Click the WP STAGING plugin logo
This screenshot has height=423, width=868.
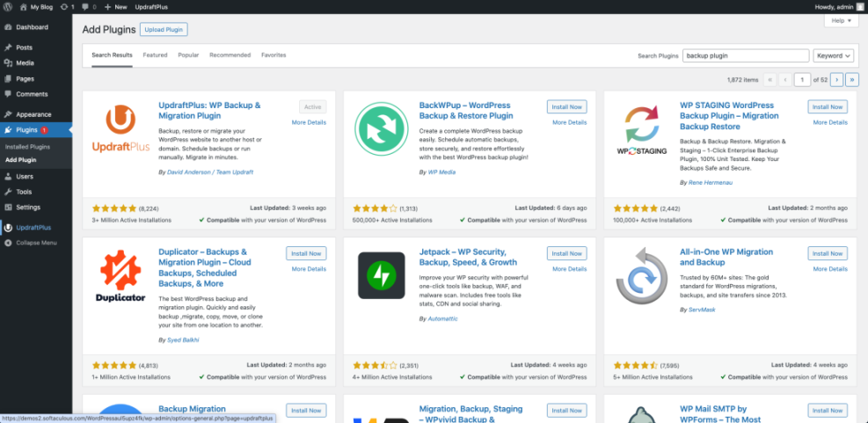642,131
